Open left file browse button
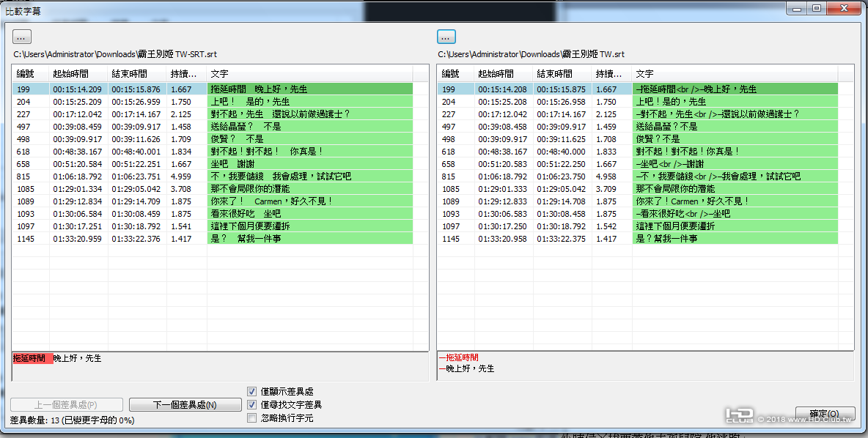Viewport: 868px width, 438px height. point(21,36)
